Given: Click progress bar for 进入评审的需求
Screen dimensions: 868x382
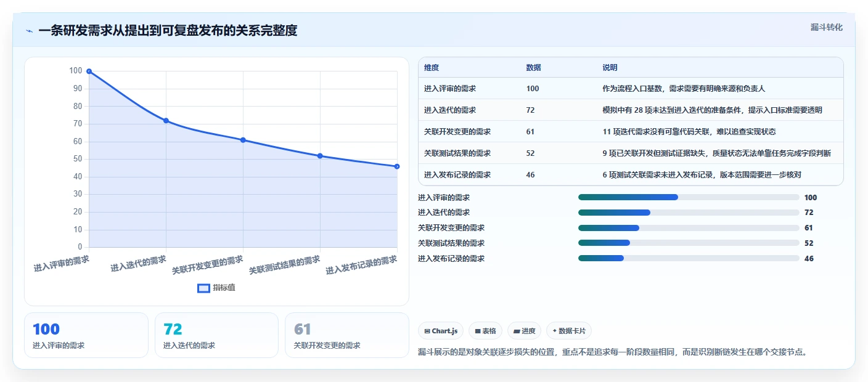Looking at the screenshot, I should click(x=689, y=197).
